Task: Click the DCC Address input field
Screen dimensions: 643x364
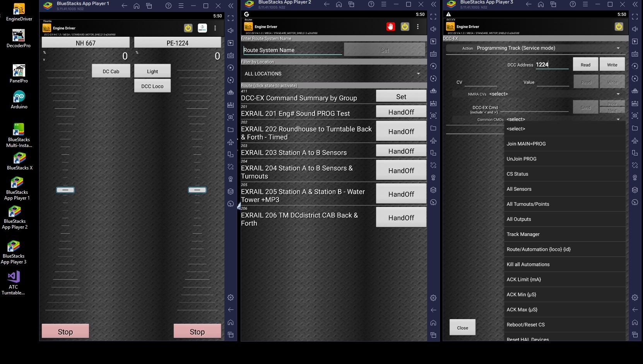Action: 552,65
